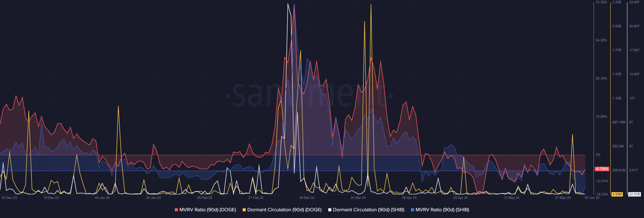Click the 08 Mar 24 date label

[x=307, y=198]
